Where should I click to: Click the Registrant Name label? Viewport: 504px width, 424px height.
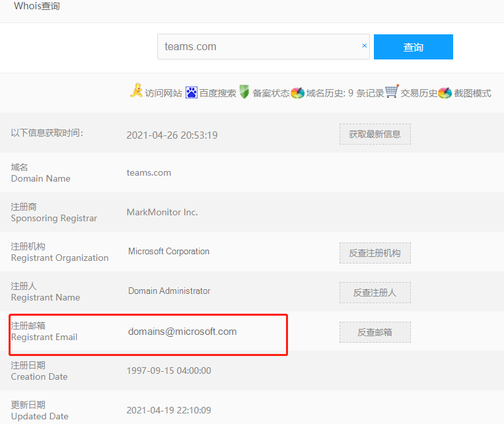[46, 297]
